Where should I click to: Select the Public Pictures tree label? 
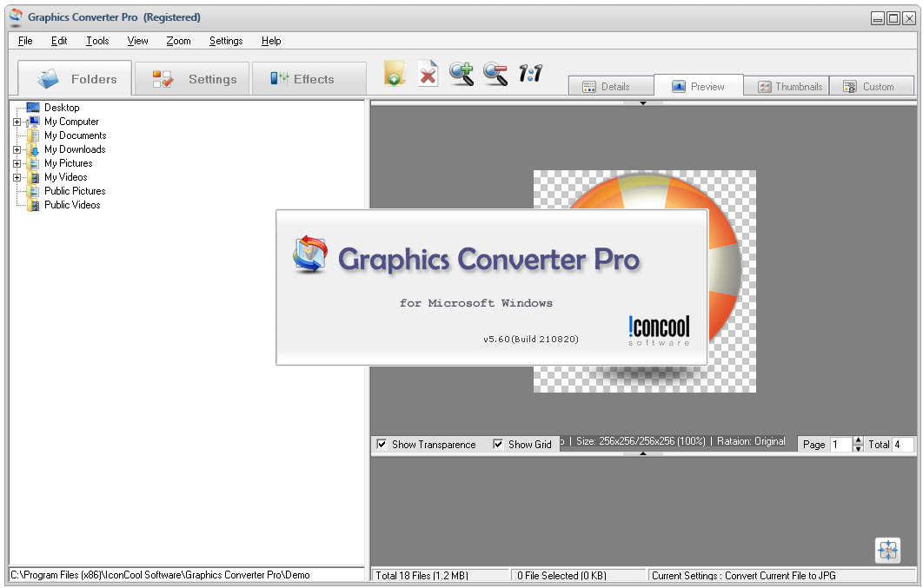pos(75,191)
